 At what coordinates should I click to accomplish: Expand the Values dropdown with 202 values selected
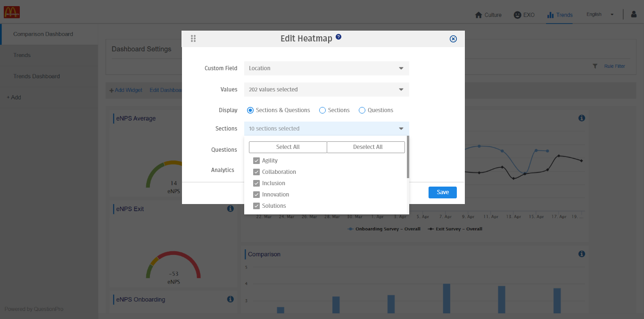(326, 89)
